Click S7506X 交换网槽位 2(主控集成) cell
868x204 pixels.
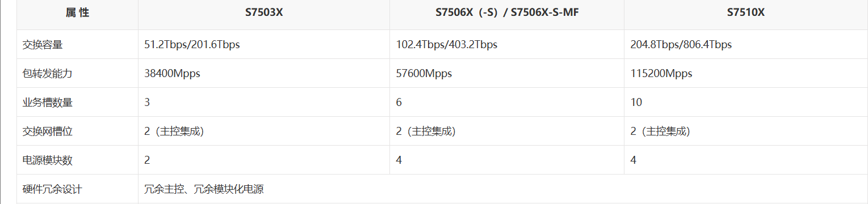(x=425, y=131)
